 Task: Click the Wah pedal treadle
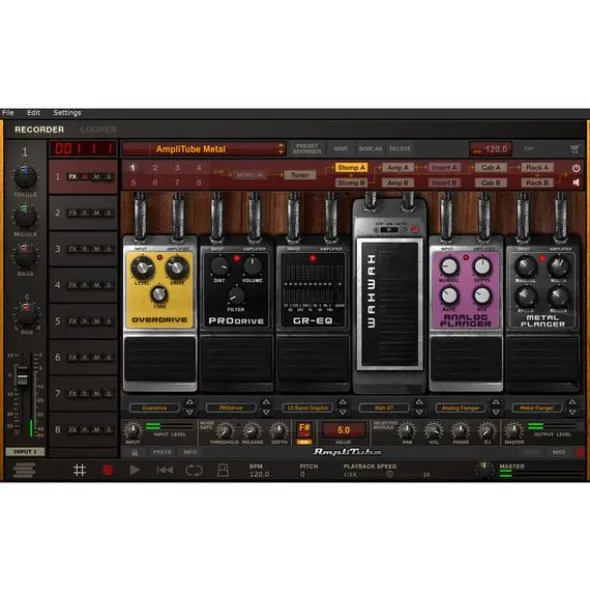tap(389, 305)
